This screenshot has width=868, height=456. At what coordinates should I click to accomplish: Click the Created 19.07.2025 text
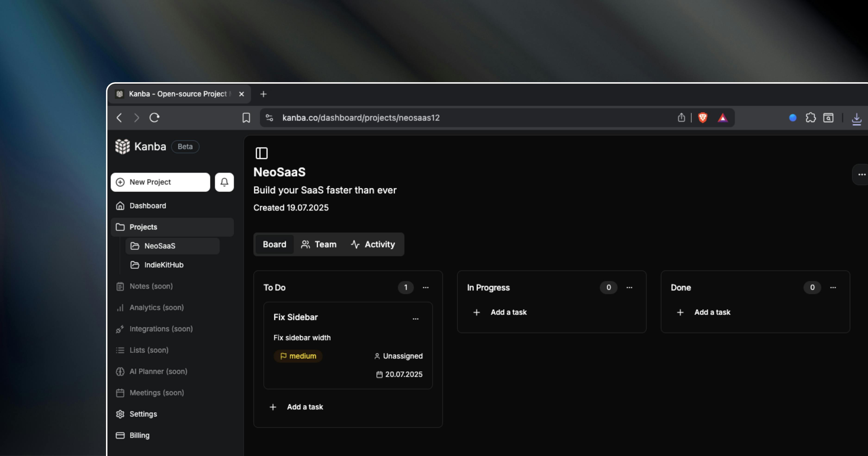(x=291, y=208)
